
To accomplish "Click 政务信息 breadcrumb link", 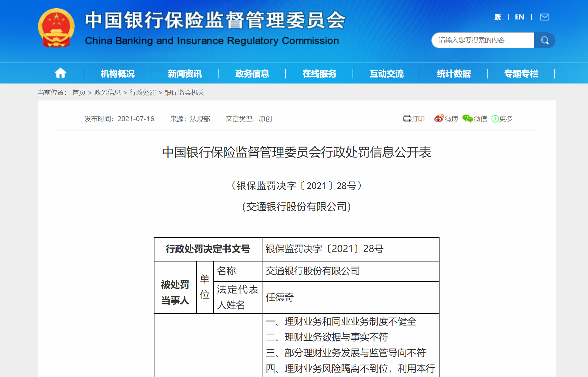I will tap(108, 92).
